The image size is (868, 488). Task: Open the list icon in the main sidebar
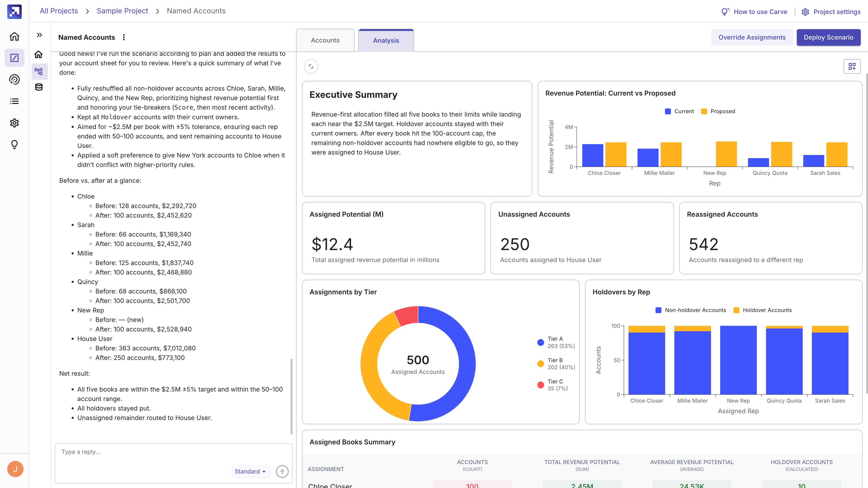click(14, 101)
